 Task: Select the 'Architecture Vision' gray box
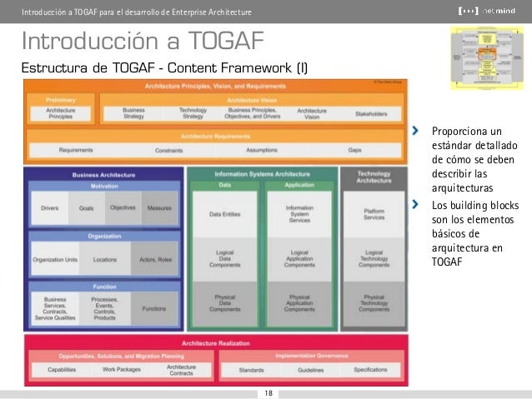coord(312,113)
